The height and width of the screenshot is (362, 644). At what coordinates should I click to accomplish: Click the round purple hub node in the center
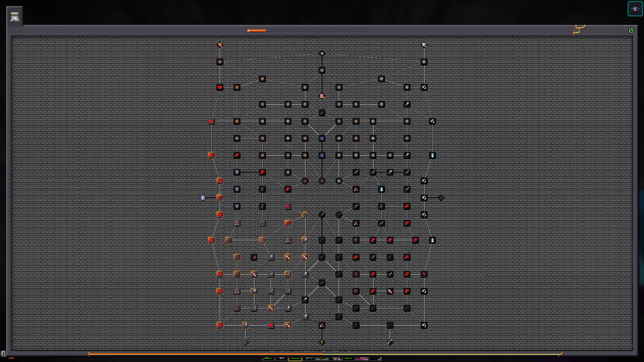322,181
